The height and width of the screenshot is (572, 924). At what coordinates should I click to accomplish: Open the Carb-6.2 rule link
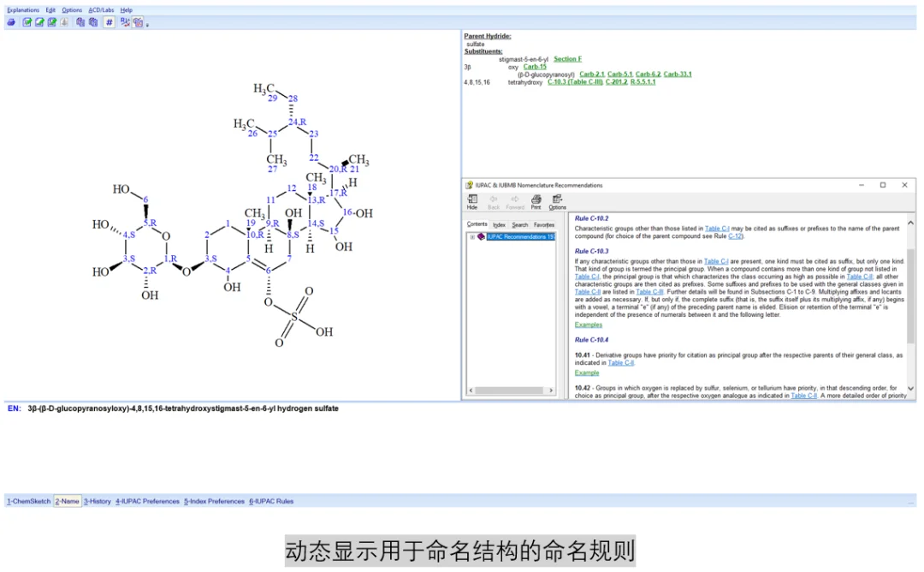click(x=648, y=74)
